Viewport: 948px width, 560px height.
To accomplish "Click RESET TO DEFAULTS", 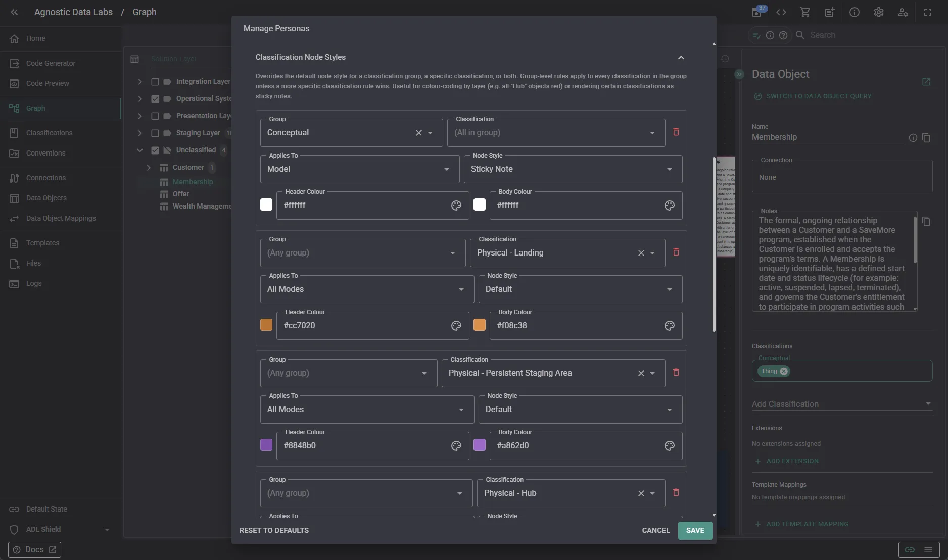I will tap(274, 531).
